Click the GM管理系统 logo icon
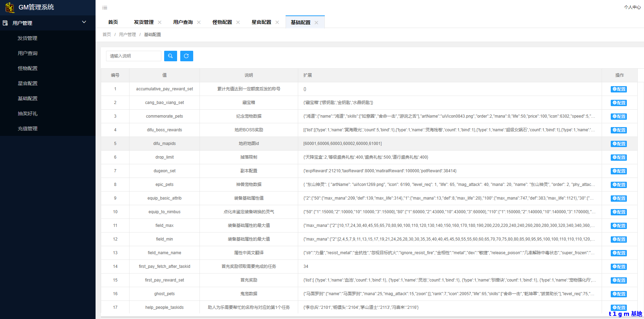The image size is (644, 319). [x=10, y=7]
